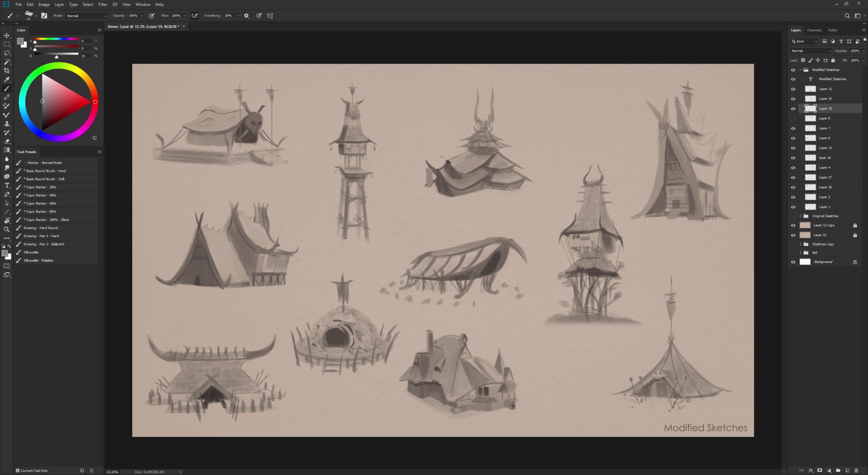Select the Clone Stamp tool

click(x=7, y=124)
